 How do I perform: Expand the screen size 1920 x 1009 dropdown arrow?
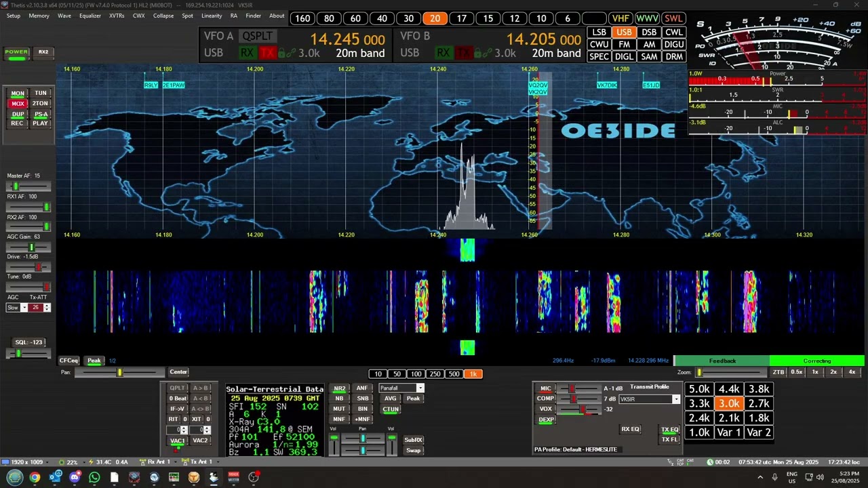point(48,462)
